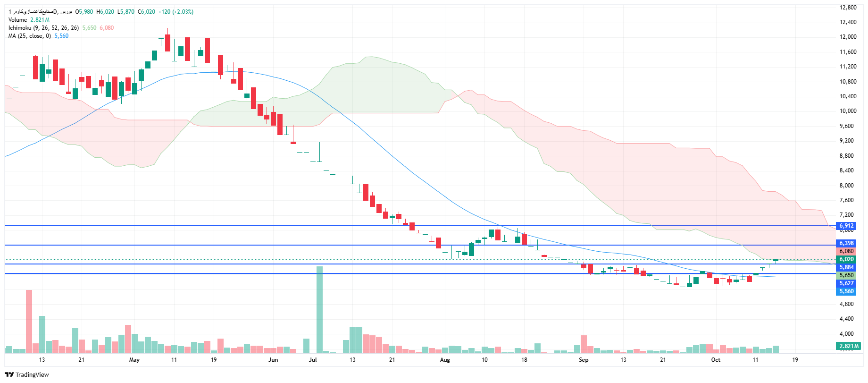The height and width of the screenshot is (383, 868).
Task: Click the 5,560 moving average price label
Action: coord(846,291)
